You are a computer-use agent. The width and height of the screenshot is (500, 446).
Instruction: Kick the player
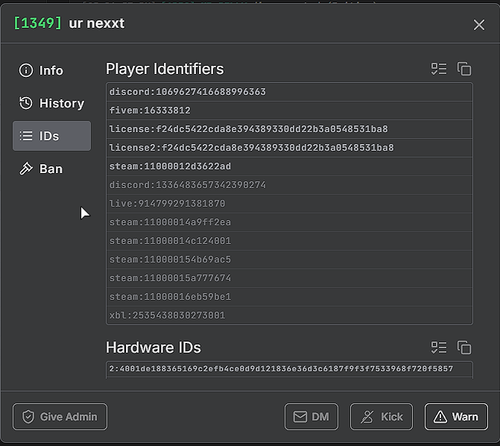(x=381, y=417)
